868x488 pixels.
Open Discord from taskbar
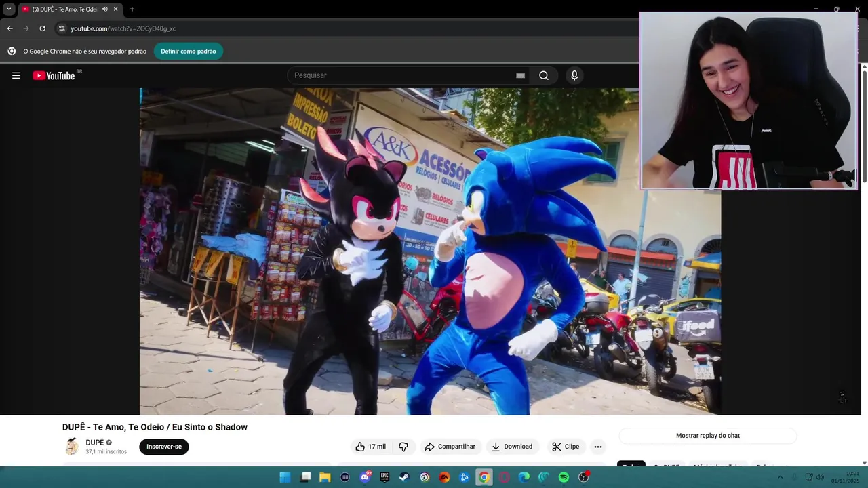(x=365, y=477)
